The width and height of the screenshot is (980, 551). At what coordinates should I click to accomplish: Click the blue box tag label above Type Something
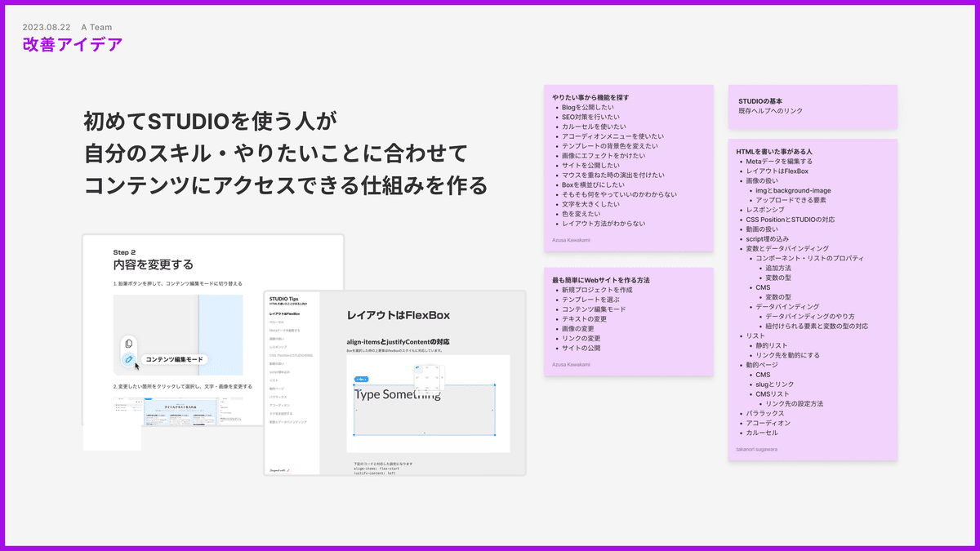(362, 379)
